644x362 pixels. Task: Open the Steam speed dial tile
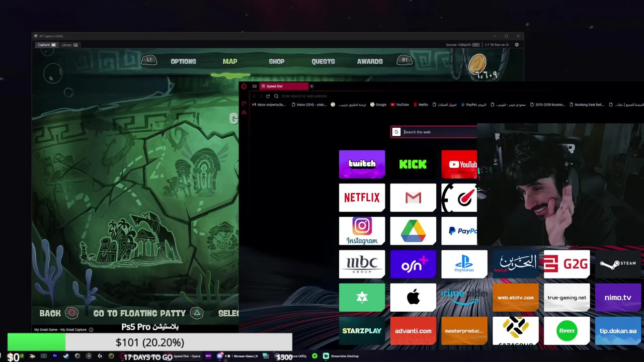coord(618,264)
